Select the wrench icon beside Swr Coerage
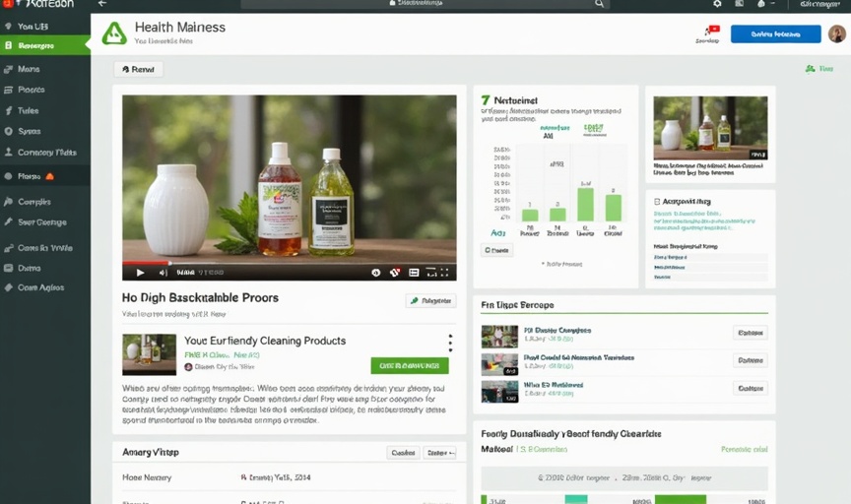The width and height of the screenshot is (851, 504). pyautogui.click(x=9, y=221)
